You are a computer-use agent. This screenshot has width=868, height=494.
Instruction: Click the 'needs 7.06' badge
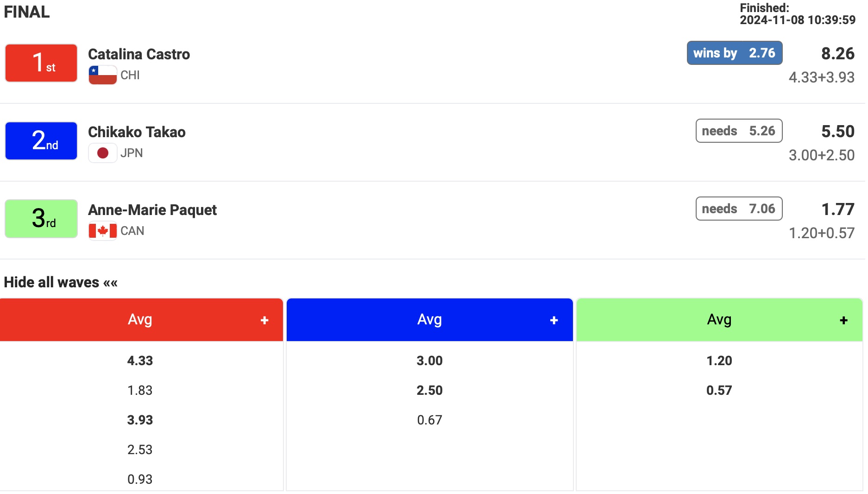pos(739,209)
